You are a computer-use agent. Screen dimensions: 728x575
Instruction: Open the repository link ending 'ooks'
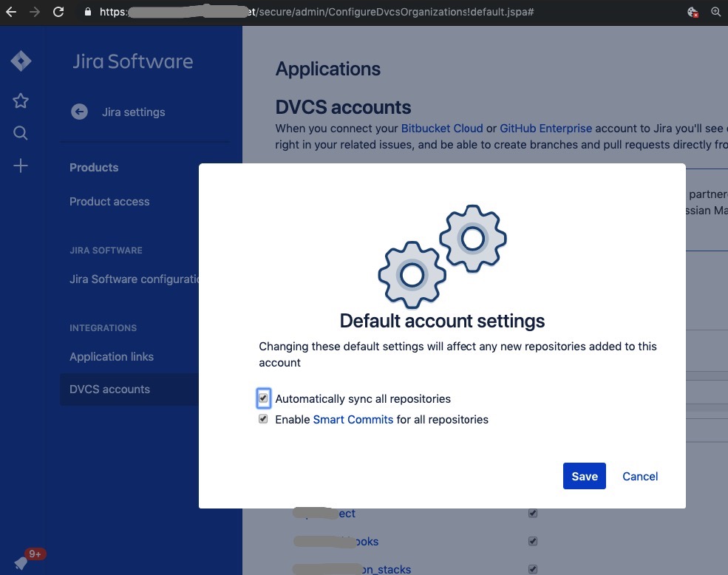click(x=336, y=542)
